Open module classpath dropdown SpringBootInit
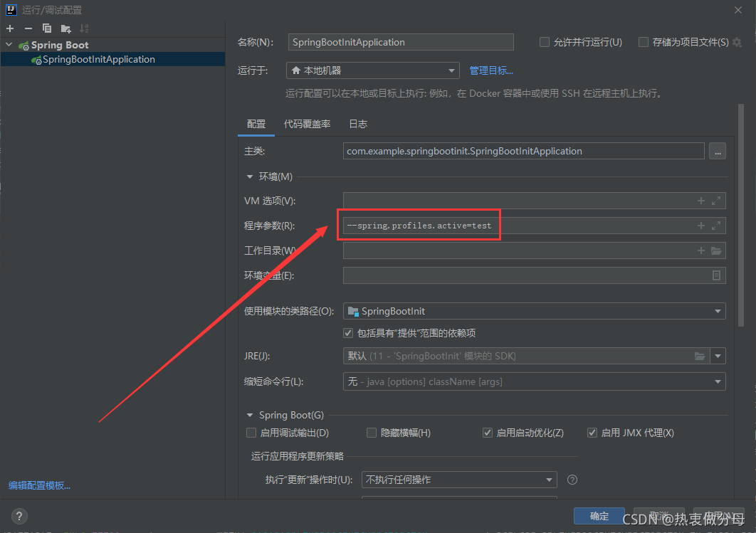The width and height of the screenshot is (756, 533). click(x=534, y=311)
